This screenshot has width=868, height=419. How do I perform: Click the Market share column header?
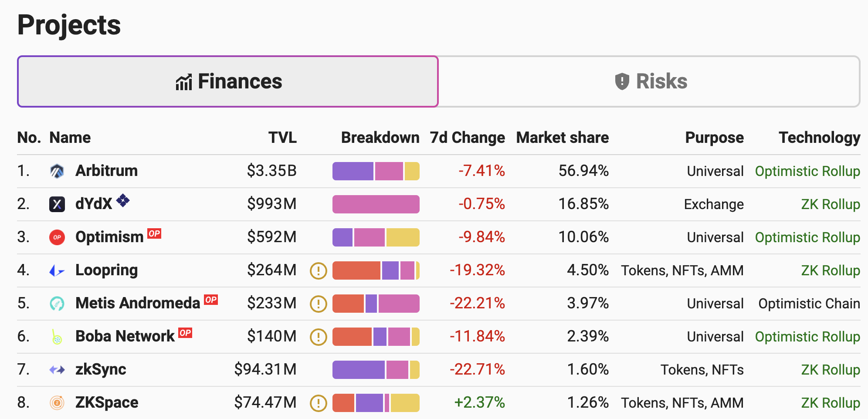pos(563,138)
